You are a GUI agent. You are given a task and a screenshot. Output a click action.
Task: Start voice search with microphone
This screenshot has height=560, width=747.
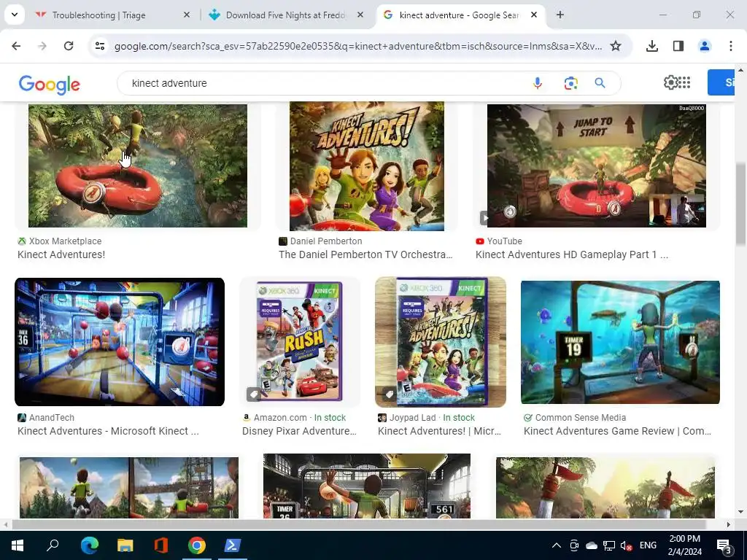click(x=538, y=83)
